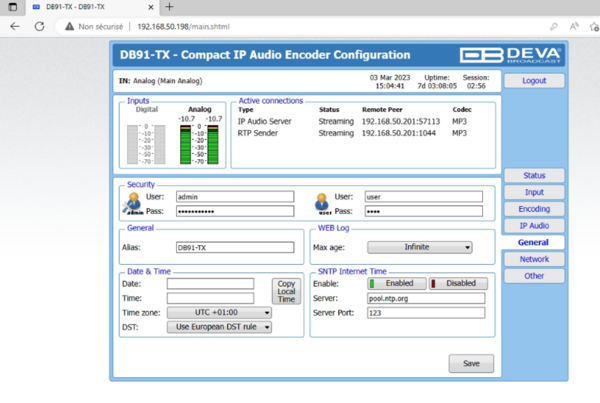This screenshot has width=600, height=403.
Task: Click the user account User field
Action: point(424,197)
